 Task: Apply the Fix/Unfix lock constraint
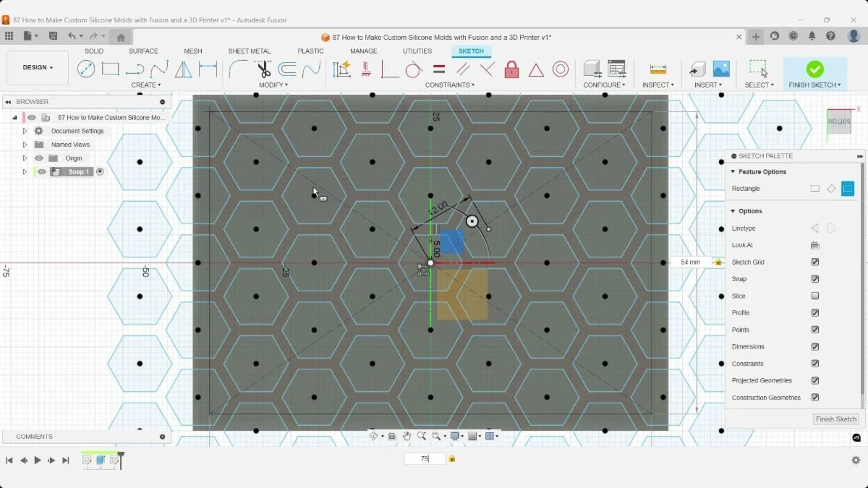click(x=511, y=69)
